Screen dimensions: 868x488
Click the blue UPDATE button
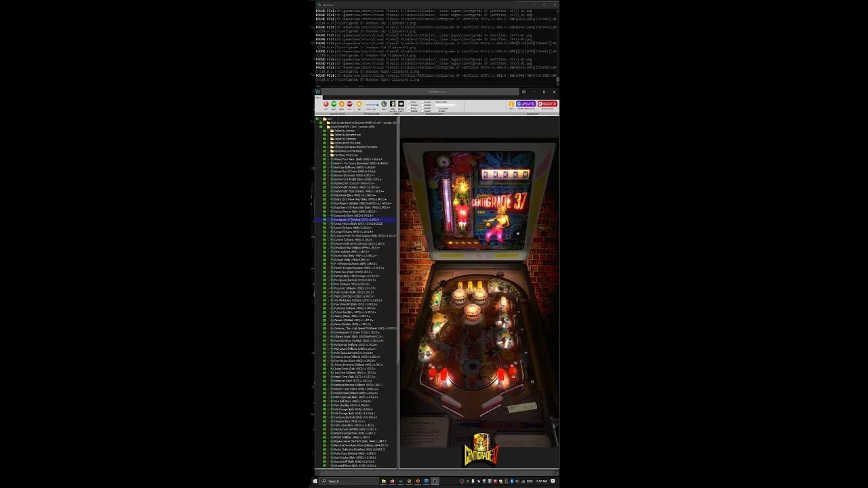click(526, 104)
